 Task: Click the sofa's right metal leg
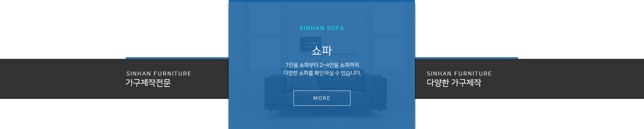point(381,114)
